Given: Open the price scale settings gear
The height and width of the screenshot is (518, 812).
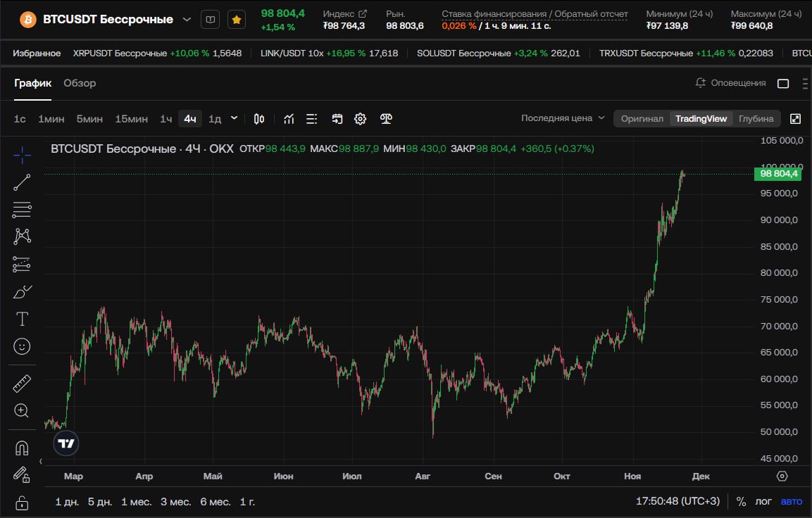Looking at the screenshot, I should pyautogui.click(x=782, y=476).
